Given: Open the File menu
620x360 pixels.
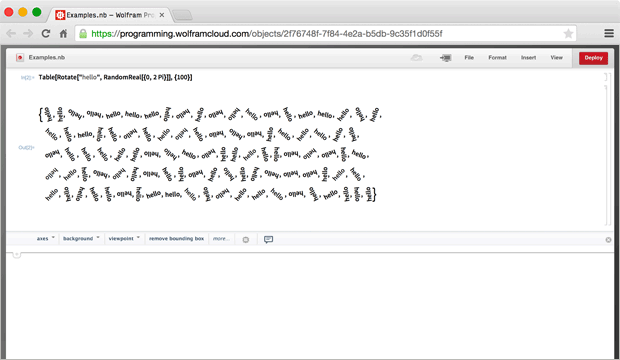Looking at the screenshot, I should click(469, 58).
